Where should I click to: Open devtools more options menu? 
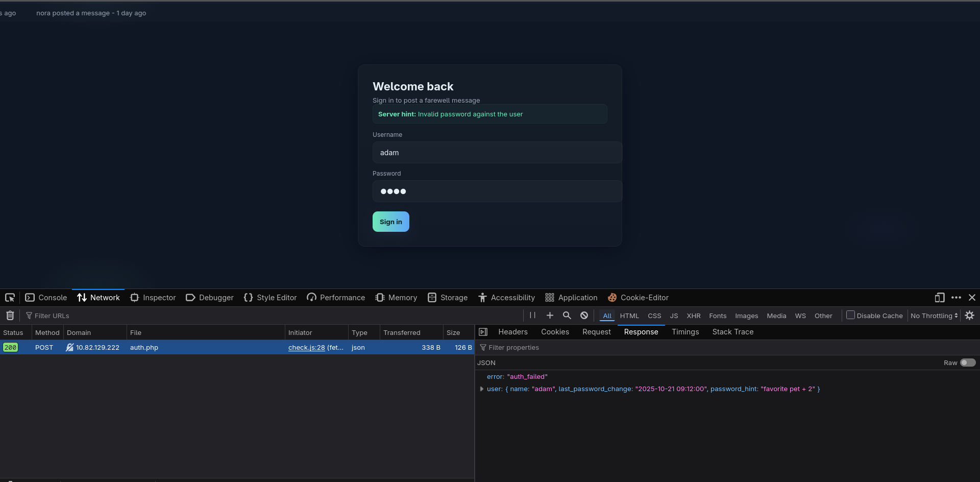(x=956, y=298)
